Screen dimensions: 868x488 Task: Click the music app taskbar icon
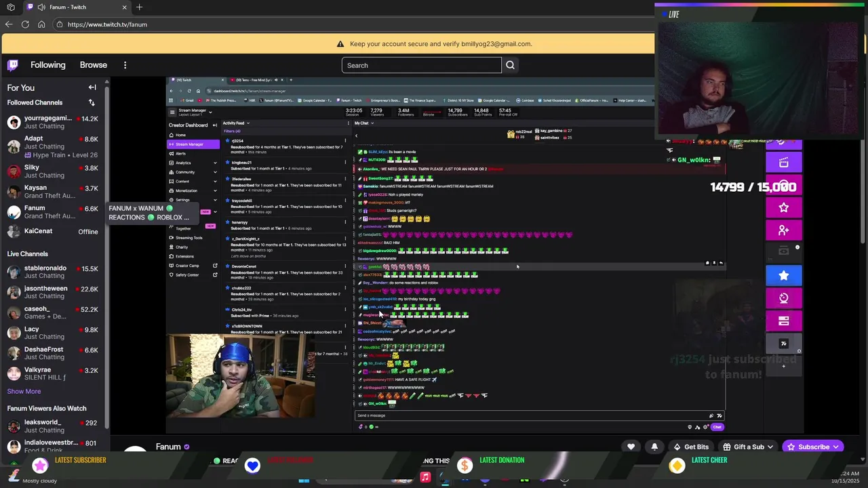[425, 477]
